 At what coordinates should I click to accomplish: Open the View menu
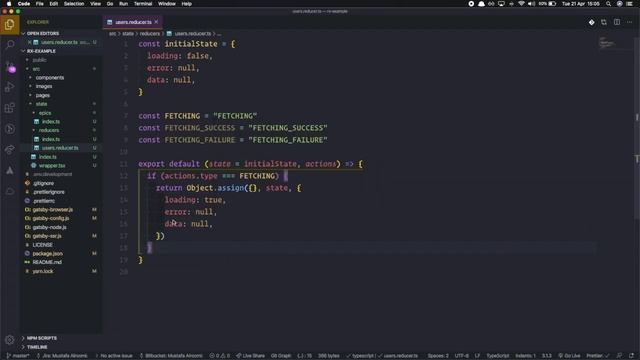coord(96,4)
